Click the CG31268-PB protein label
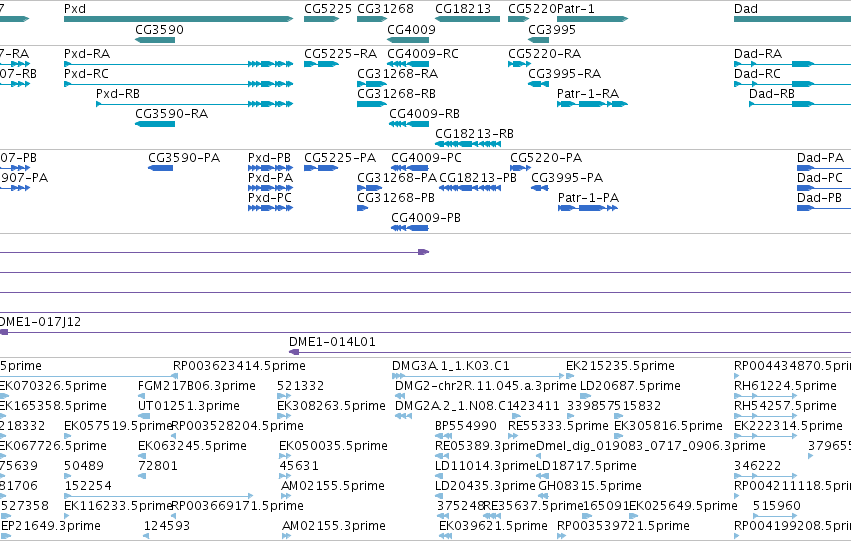This screenshot has height=541, width=851. 396,198
